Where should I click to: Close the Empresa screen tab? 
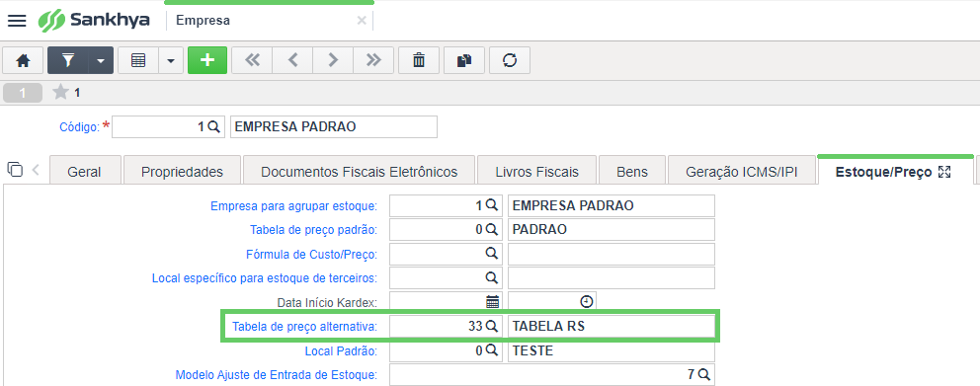pos(362,21)
